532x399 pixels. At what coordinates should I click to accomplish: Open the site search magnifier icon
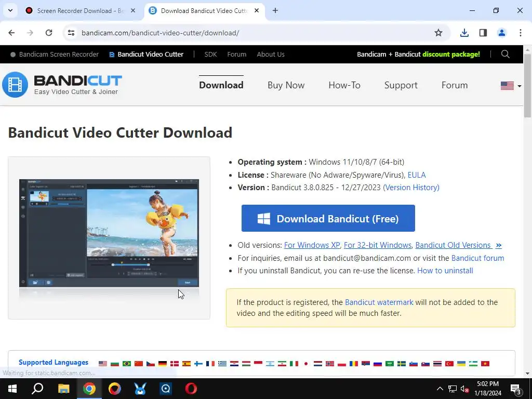(505, 54)
